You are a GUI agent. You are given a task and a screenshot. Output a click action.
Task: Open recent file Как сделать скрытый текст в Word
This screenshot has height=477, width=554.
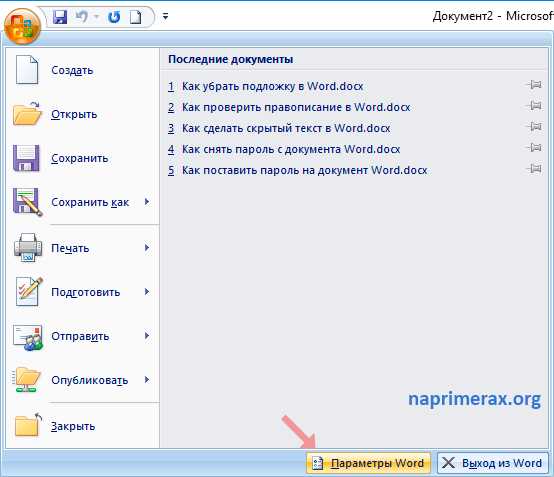(286, 128)
